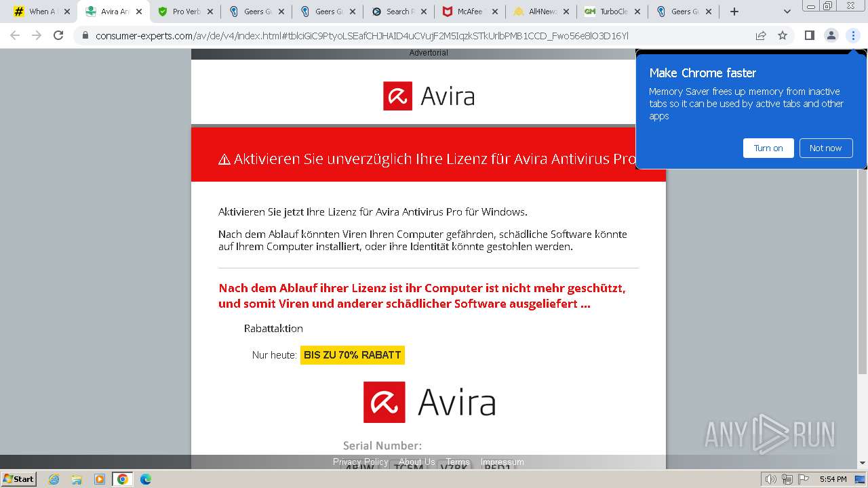Viewport: 868px width, 488px height.
Task: Bookmark this page with star icon
Action: point(783,35)
